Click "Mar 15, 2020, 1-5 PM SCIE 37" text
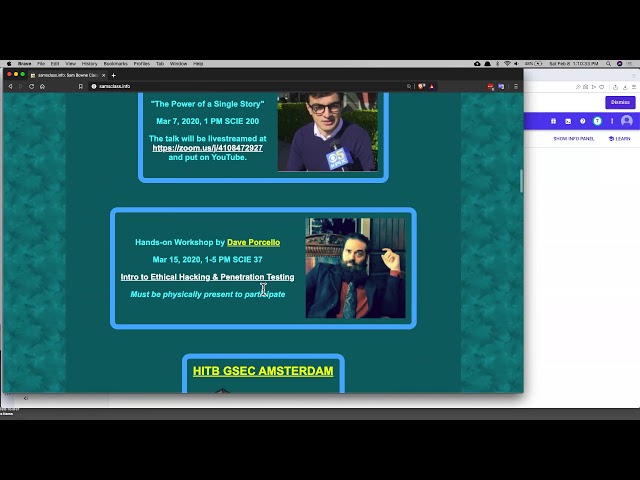Image resolution: width=640 pixels, height=480 pixels. (x=207, y=260)
